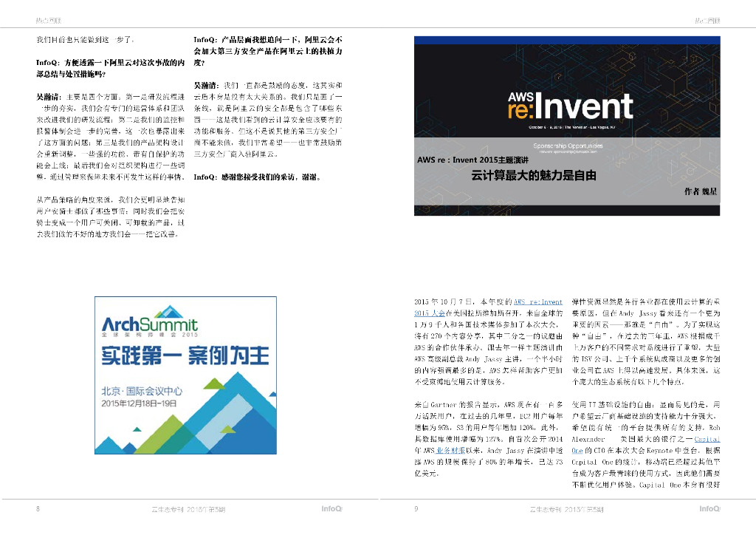Click 云生态专刊 2015年第5期 in page 8 footer

click(x=188, y=509)
